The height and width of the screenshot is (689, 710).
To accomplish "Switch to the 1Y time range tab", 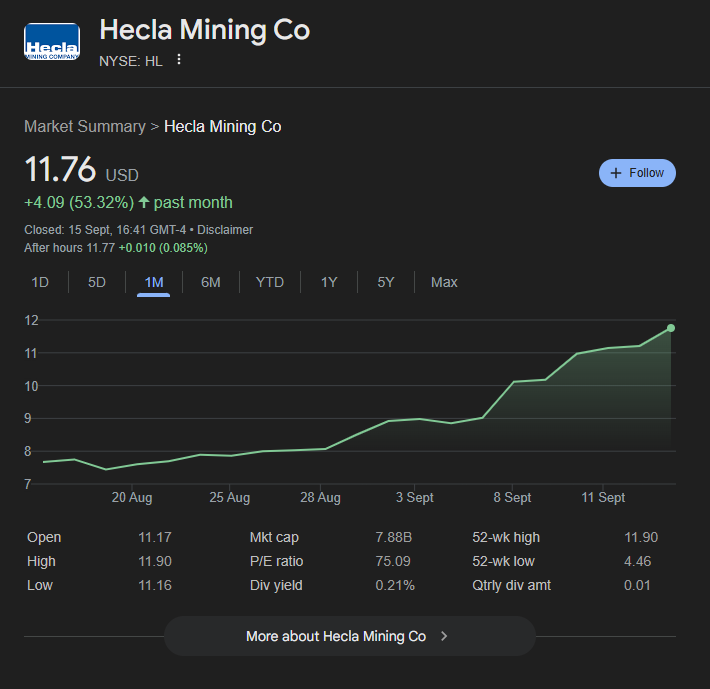I will (329, 282).
